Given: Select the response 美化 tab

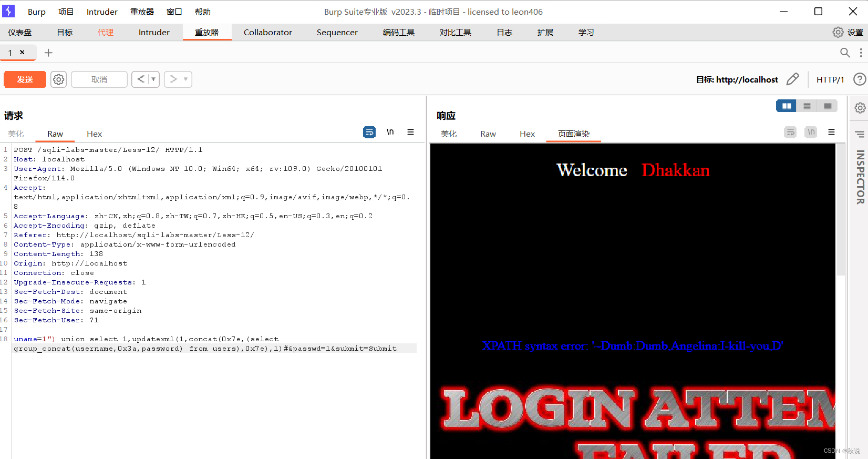Looking at the screenshot, I should pos(449,134).
